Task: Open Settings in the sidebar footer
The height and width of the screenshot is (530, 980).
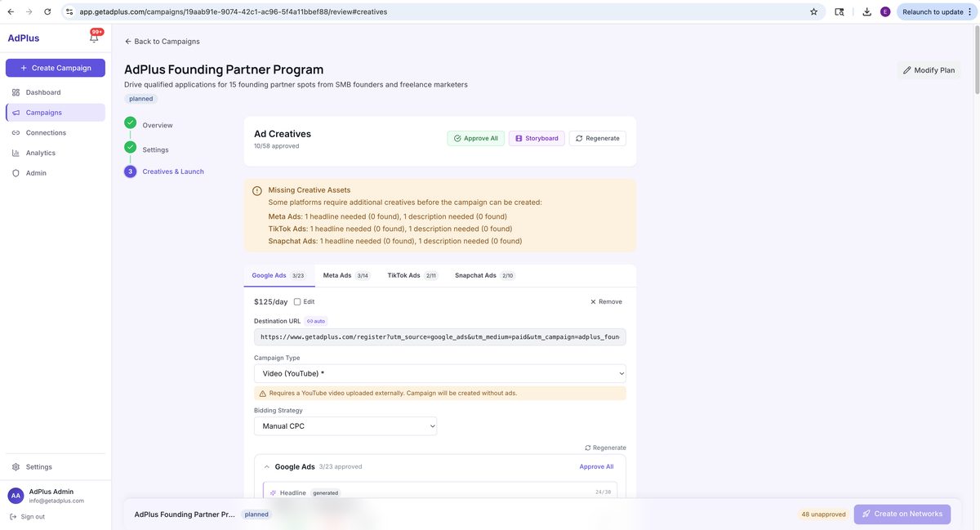Action: click(56, 467)
